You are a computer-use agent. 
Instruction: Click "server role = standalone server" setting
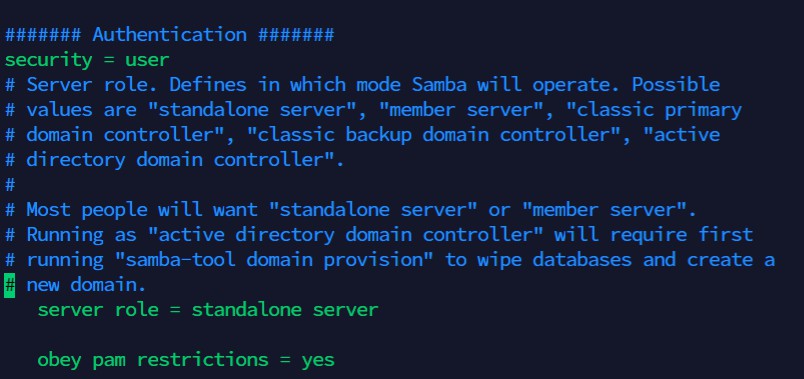(x=208, y=310)
